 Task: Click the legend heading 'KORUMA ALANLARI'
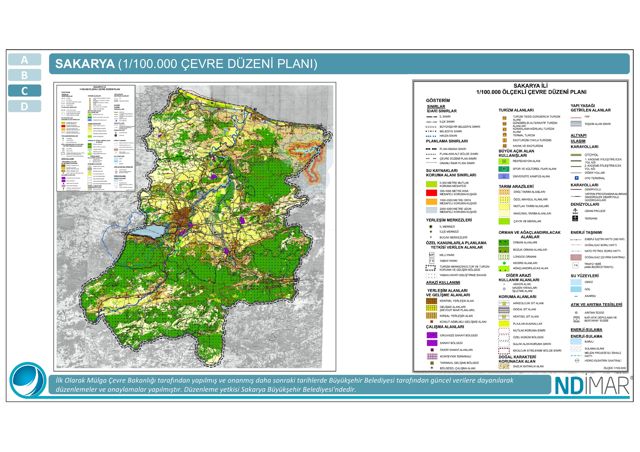517,296
